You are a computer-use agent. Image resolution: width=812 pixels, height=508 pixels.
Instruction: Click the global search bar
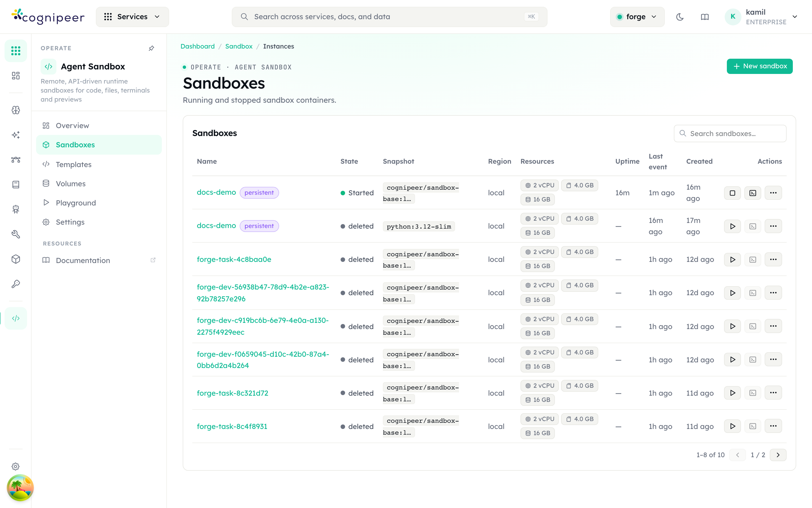tap(389, 17)
